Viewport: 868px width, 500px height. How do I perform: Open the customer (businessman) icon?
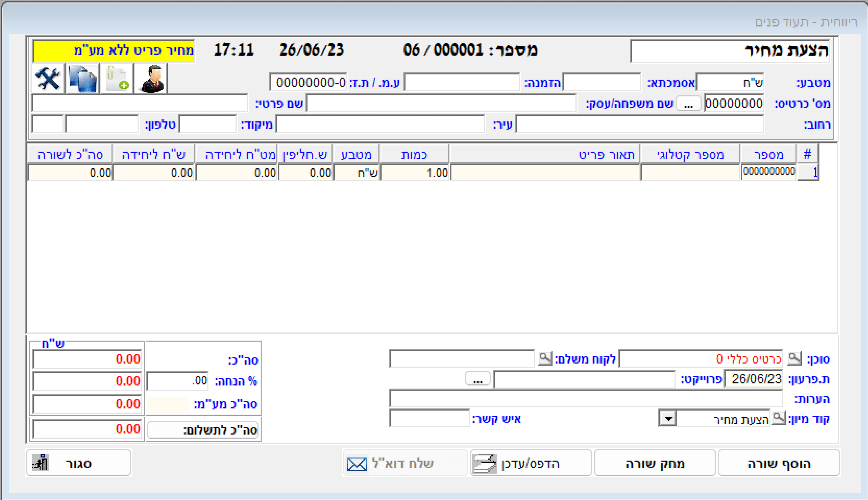151,79
